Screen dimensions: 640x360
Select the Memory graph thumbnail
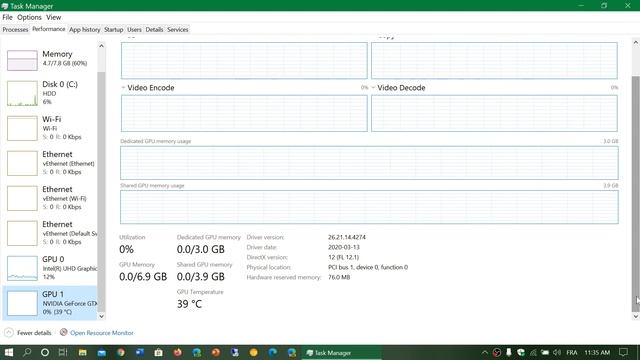tap(22, 60)
